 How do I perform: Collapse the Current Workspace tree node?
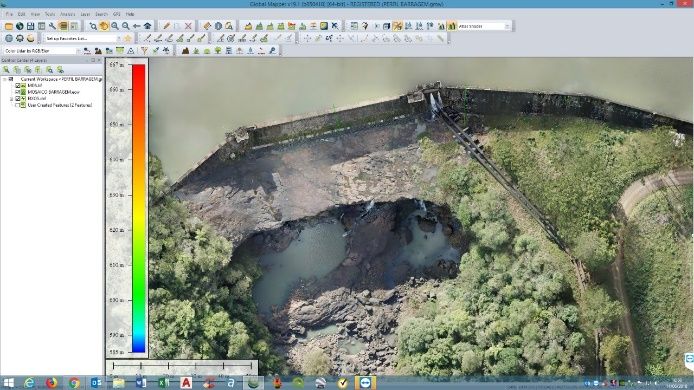4,79
